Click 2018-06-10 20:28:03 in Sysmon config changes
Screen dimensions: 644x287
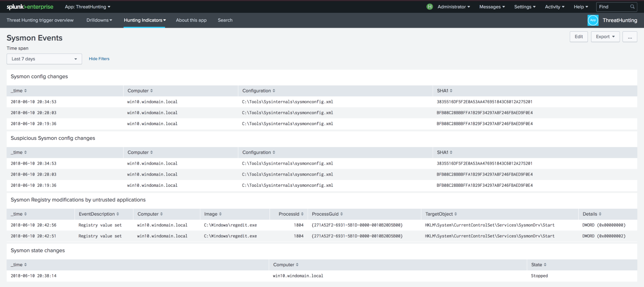[34, 113]
